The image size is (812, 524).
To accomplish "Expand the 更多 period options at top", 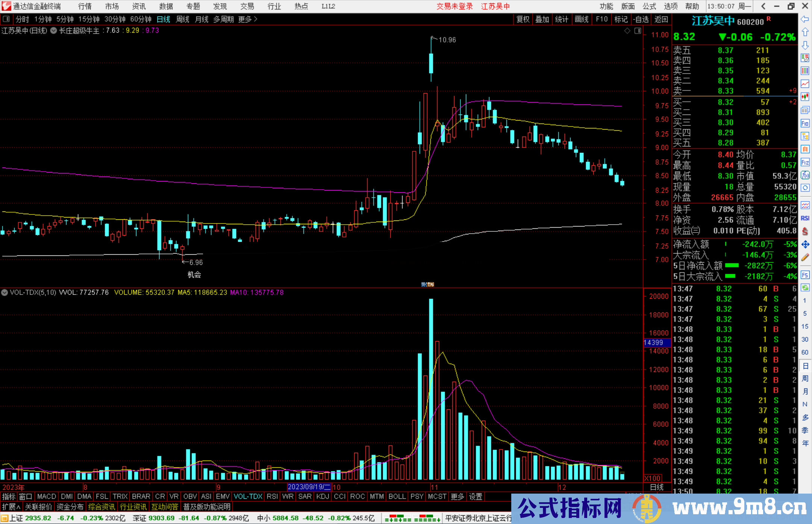I will coord(248,19).
